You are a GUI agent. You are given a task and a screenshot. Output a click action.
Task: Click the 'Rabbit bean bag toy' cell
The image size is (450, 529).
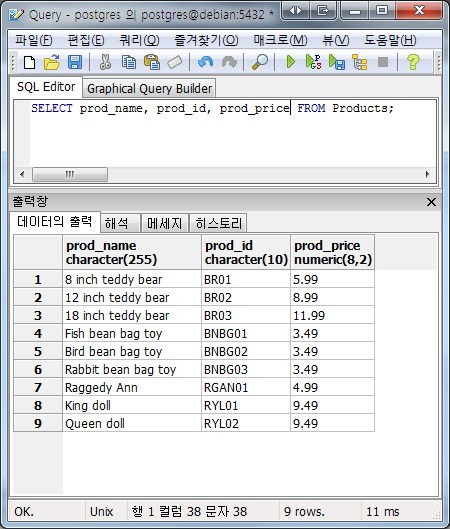click(x=132, y=369)
